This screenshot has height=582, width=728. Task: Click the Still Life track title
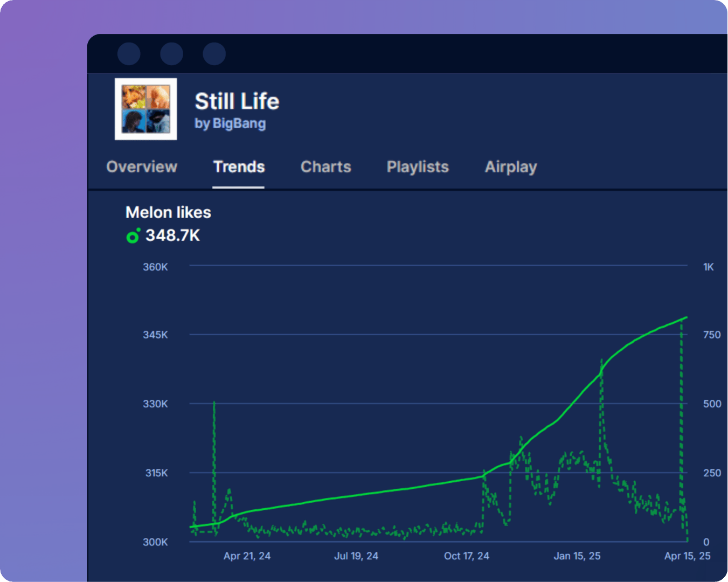(237, 101)
